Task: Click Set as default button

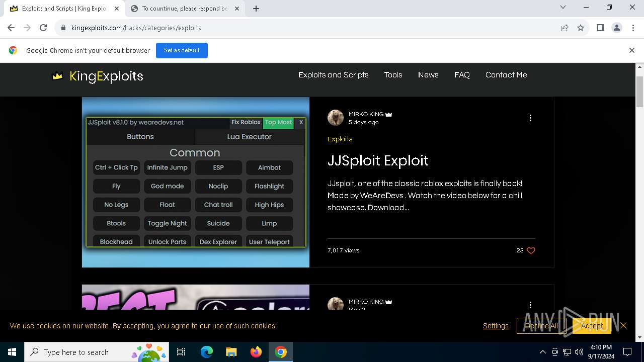Action: coord(182,50)
